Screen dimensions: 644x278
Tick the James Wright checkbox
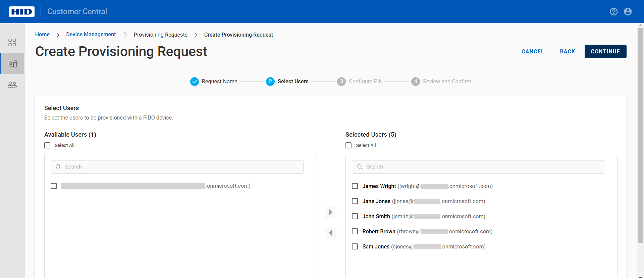tap(355, 186)
